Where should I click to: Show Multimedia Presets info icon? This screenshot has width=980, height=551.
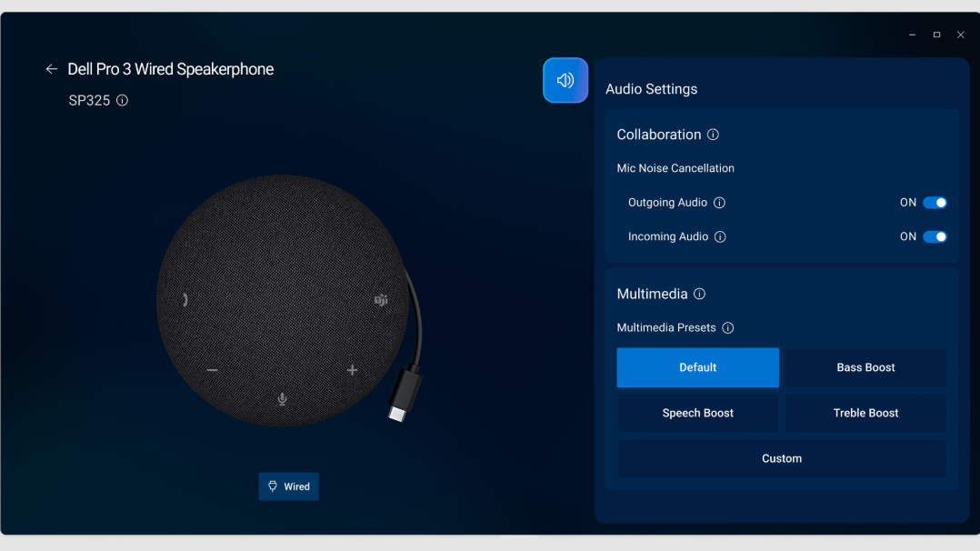pos(728,327)
